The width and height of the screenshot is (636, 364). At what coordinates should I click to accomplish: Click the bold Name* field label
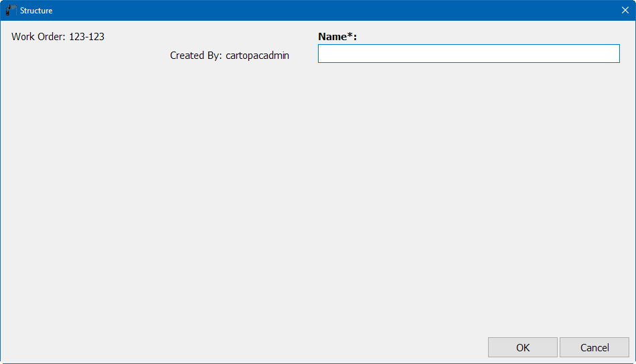click(x=337, y=37)
